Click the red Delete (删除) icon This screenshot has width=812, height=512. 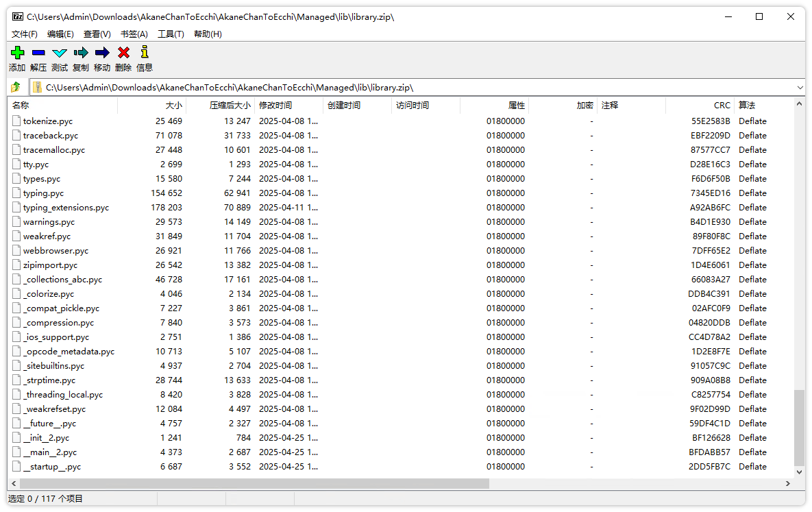coord(123,53)
